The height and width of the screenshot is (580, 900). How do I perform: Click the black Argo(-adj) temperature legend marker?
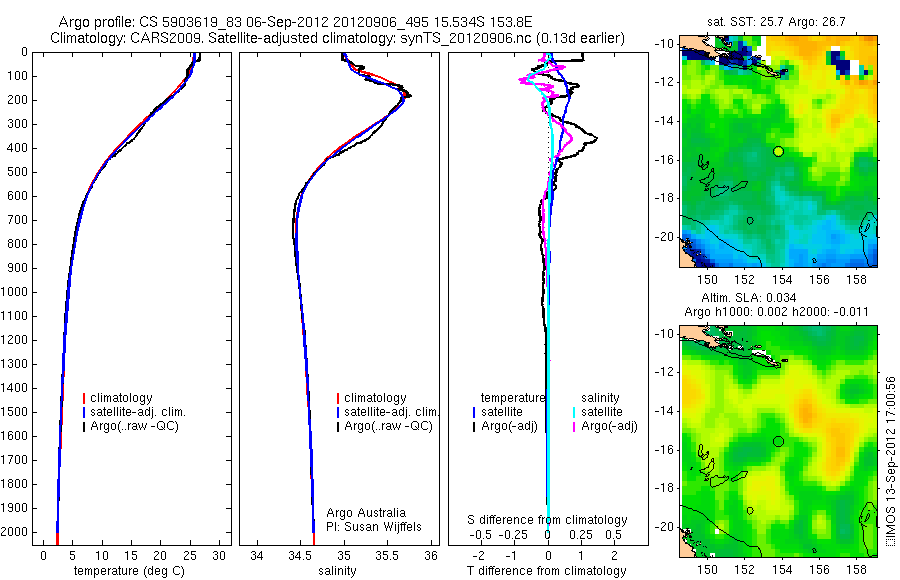click(474, 427)
